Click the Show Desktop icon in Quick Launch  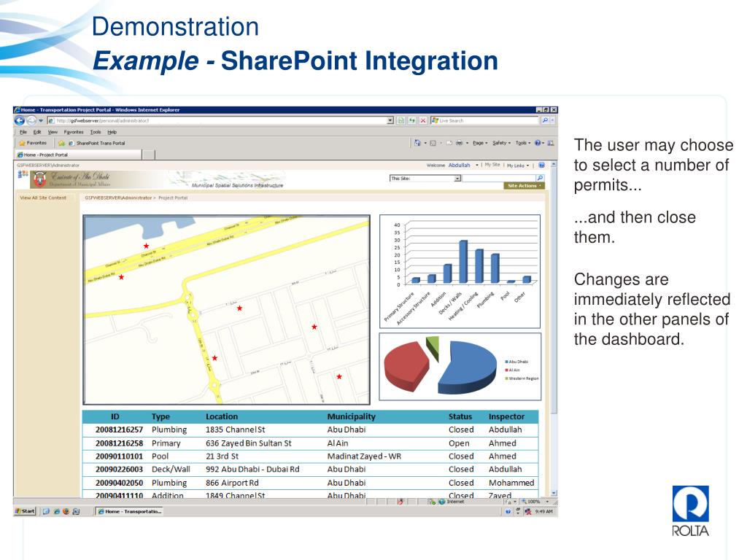pyautogui.click(x=46, y=511)
